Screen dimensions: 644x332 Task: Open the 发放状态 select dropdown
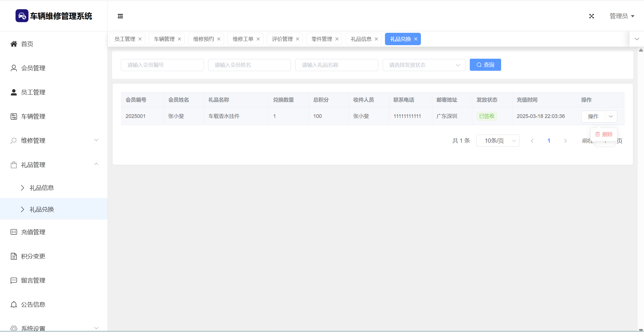423,65
